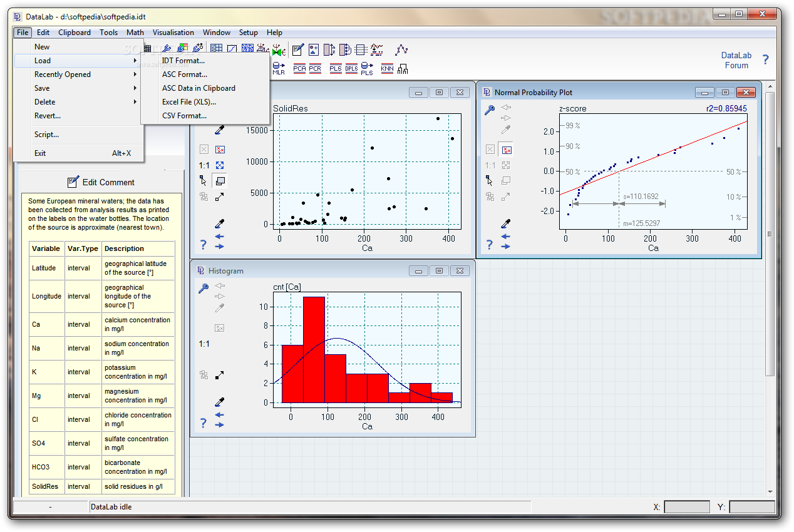Launch the PCA analysis icon
The image size is (794, 532).
point(299,68)
